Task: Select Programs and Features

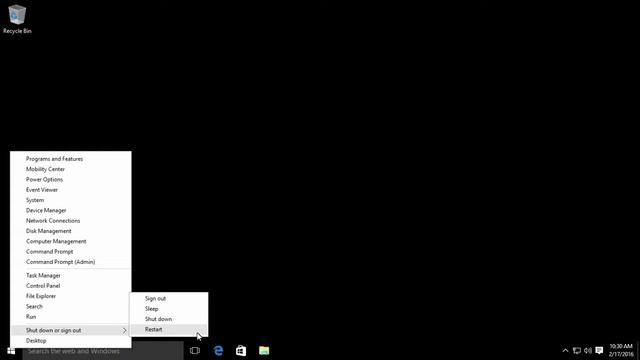Action: 71,159
